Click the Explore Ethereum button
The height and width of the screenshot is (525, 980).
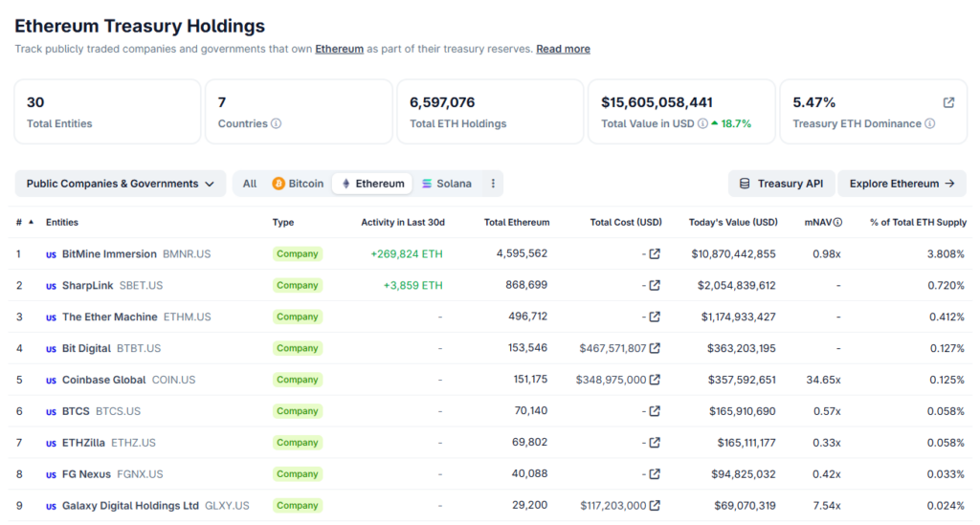click(902, 184)
